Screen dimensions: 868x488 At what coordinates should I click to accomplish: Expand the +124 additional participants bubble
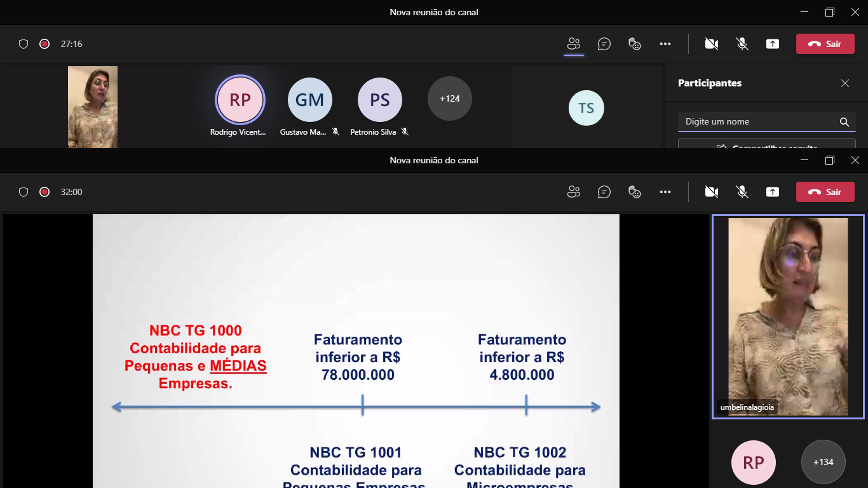point(449,98)
